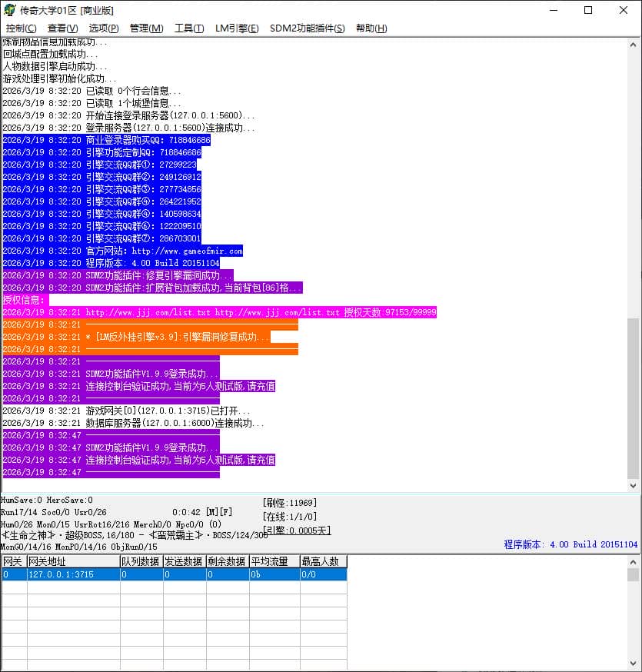Open the LM引擎(E) menu
The width and height of the screenshot is (642, 672).
[x=237, y=28]
